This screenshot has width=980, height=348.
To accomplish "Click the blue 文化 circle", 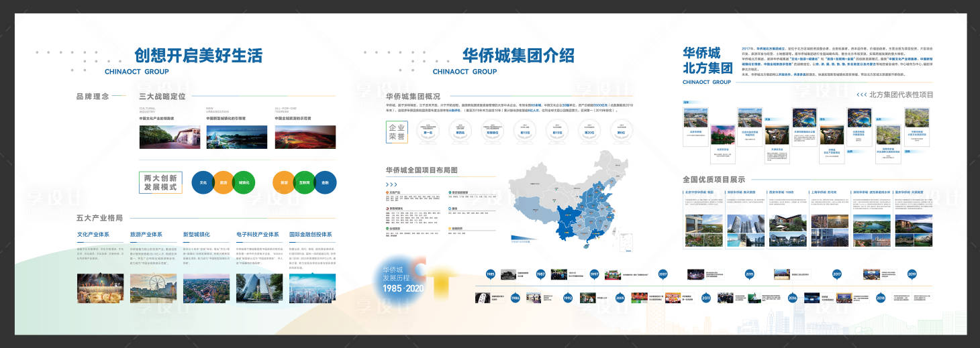I will pos(203,182).
